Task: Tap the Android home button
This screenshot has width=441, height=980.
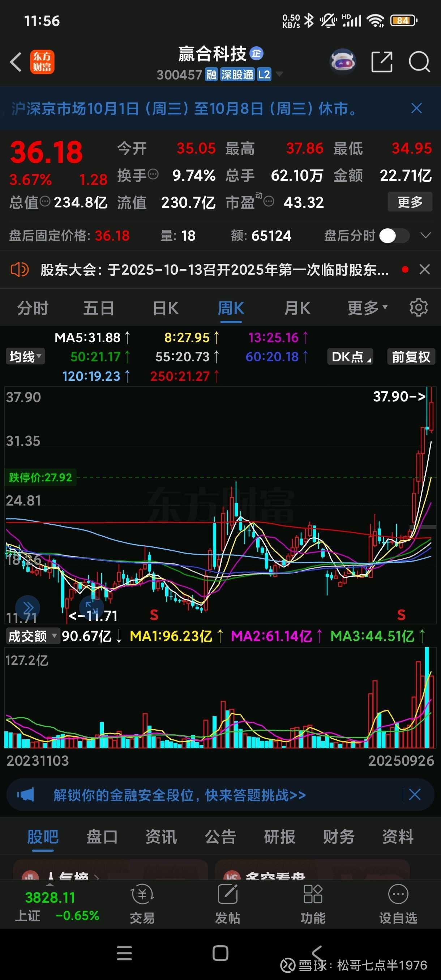Action: 220,953
